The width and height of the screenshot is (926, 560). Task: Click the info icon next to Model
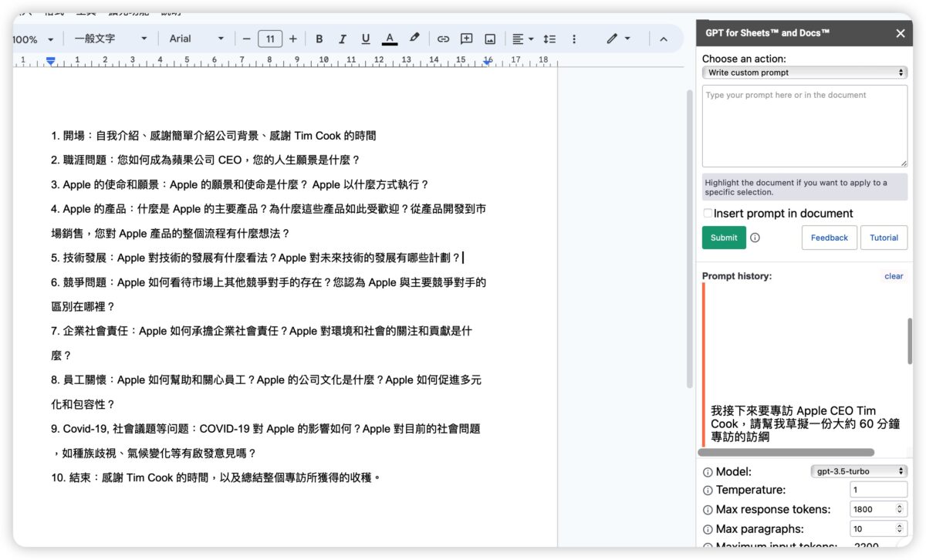[x=708, y=472]
